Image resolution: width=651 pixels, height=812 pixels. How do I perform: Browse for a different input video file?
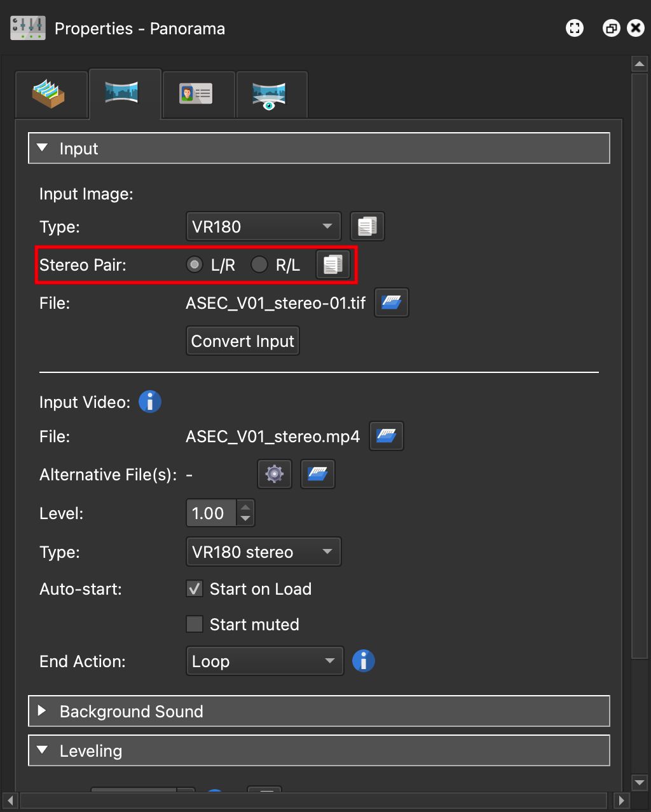(386, 436)
